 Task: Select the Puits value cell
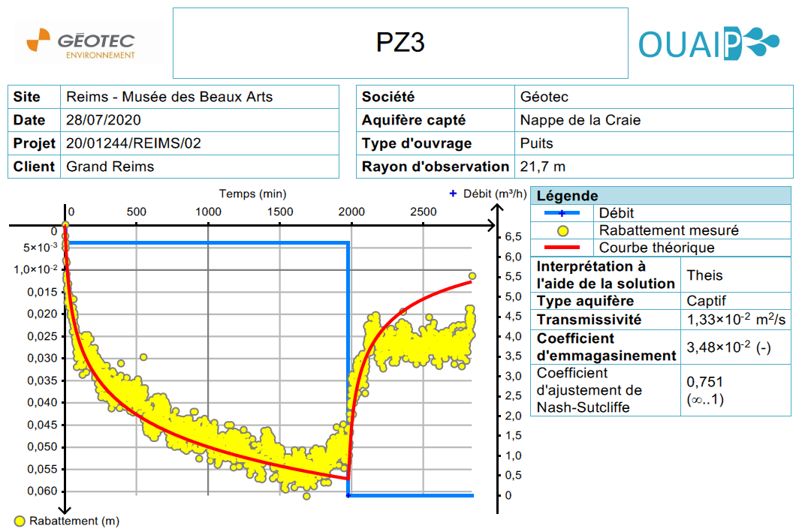tap(653, 143)
